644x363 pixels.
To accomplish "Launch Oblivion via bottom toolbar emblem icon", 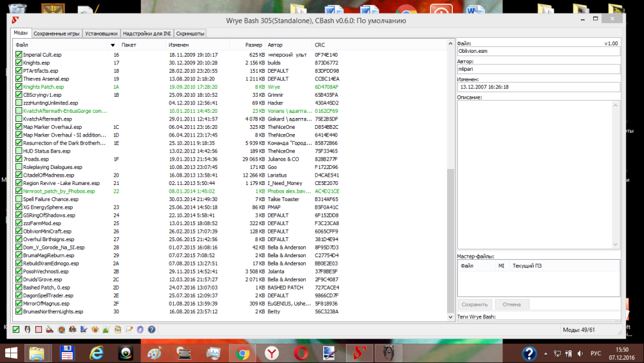I will [x=27, y=329].
